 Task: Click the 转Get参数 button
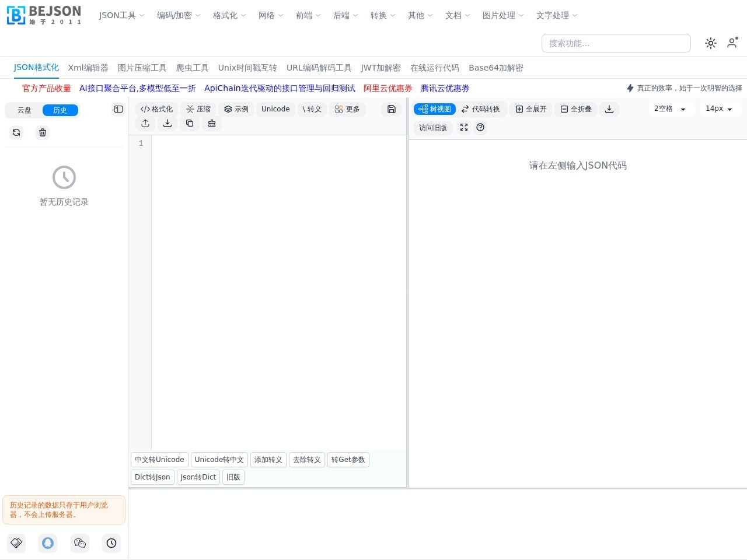[x=348, y=460]
